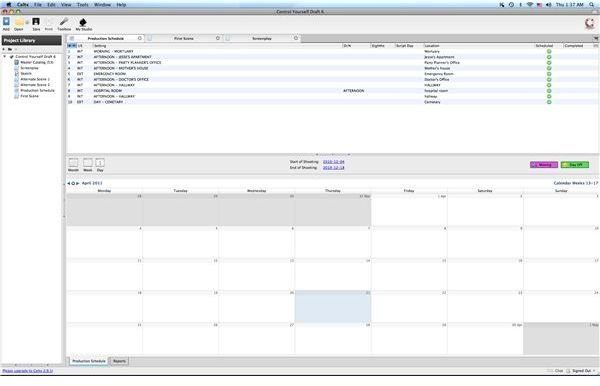This screenshot has width=600, height=386.
Task: Toggle scheduled status for Emergency Room row
Action: point(549,74)
